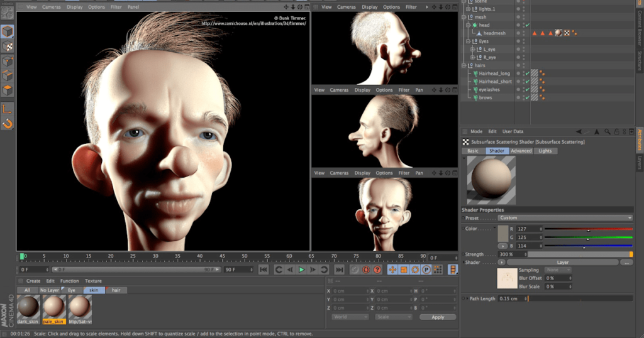
Task: Toggle Position keyframe recording icon
Action: tap(392, 270)
